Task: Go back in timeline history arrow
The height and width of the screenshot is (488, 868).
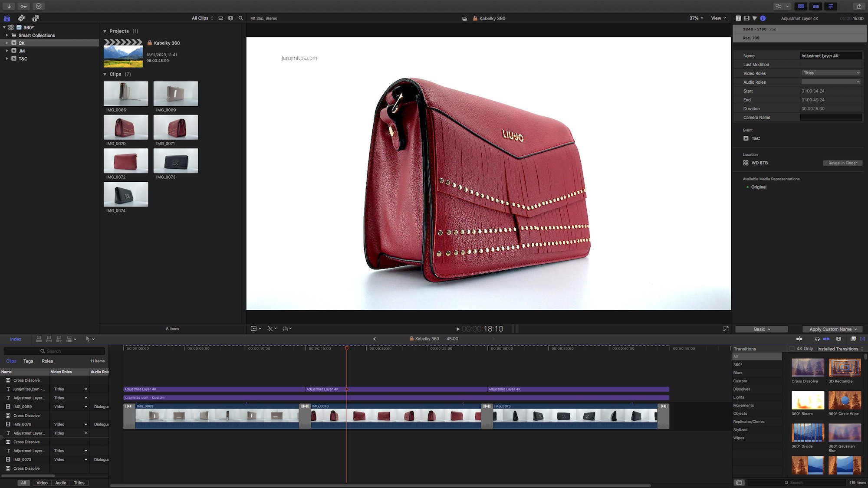Action: click(375, 339)
